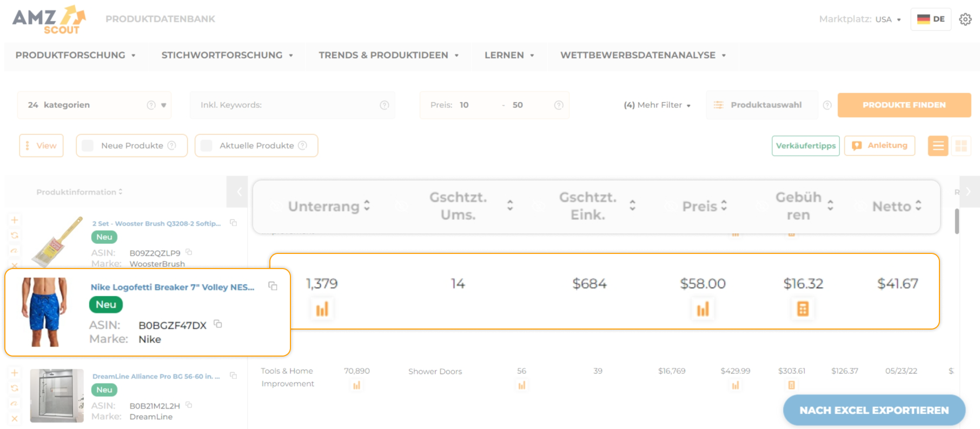
Task: Click Nach Excel Exportieren button
Action: [x=874, y=411]
